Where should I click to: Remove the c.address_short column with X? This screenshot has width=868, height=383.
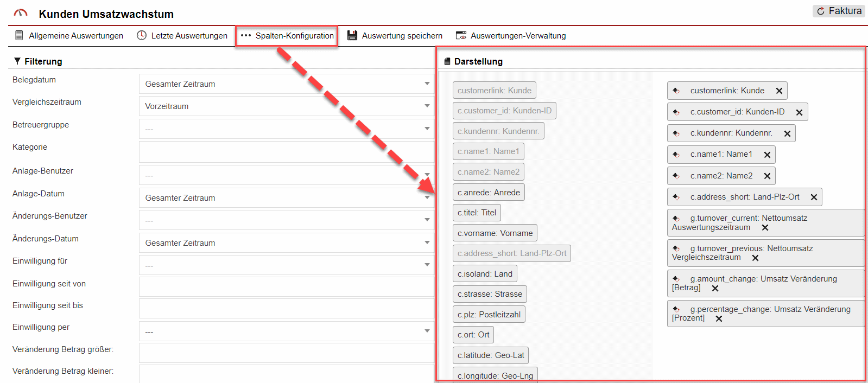(814, 197)
